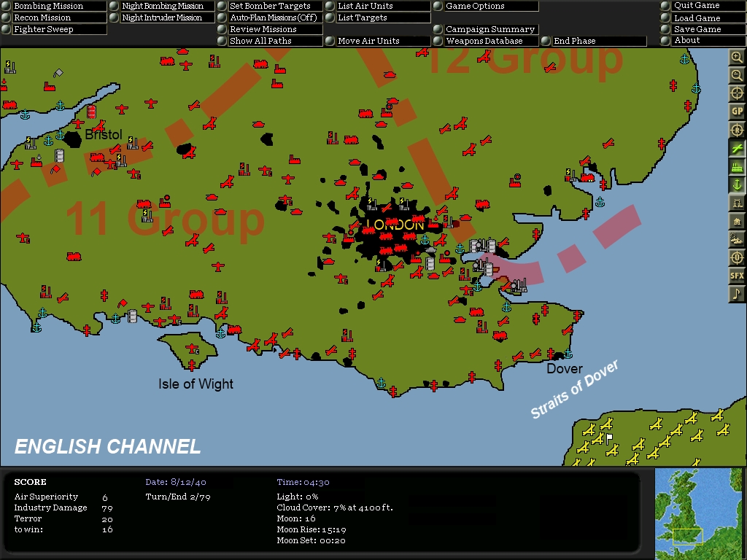Click the Moon Set: 00:20 line
Image resolution: width=747 pixels, height=560 pixels.
[311, 540]
